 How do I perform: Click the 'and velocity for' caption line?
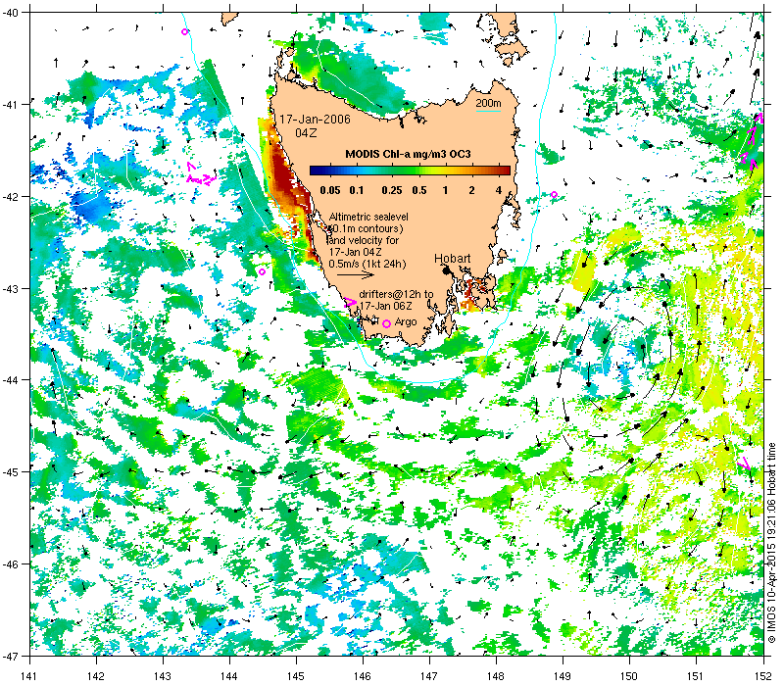(x=364, y=240)
